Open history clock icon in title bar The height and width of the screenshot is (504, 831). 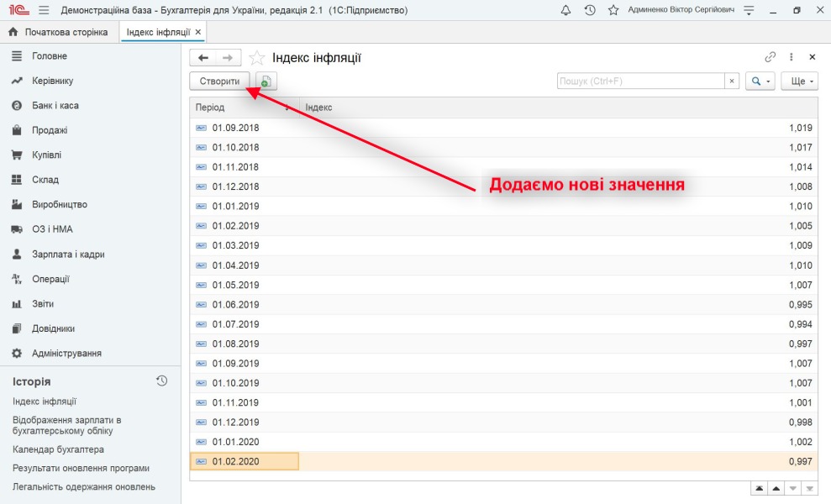[x=590, y=10]
